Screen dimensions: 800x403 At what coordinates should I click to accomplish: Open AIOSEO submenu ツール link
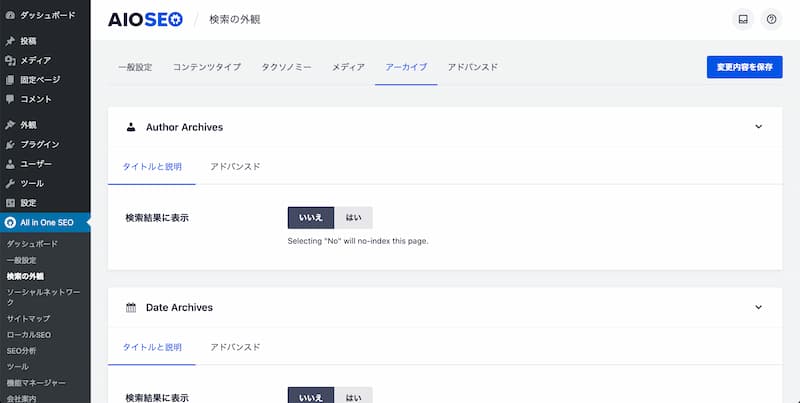17,367
